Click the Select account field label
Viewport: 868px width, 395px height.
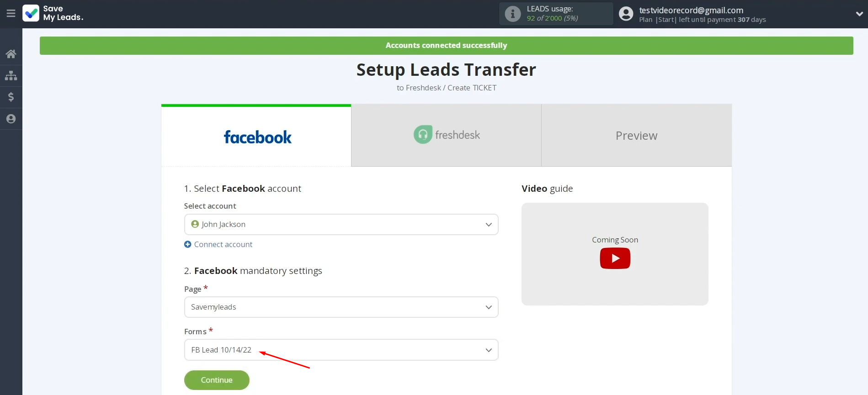[210, 206]
